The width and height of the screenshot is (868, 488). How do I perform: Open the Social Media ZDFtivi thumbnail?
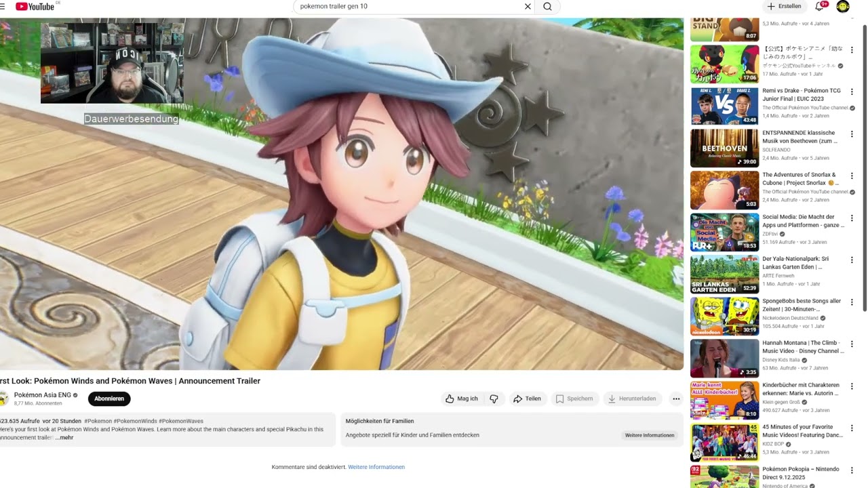click(x=724, y=232)
